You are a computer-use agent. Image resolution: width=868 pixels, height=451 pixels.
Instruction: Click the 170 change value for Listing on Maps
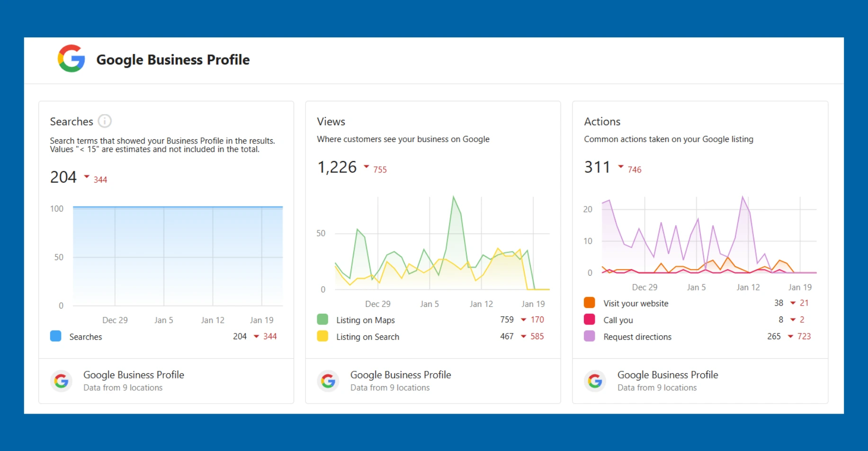click(x=537, y=320)
